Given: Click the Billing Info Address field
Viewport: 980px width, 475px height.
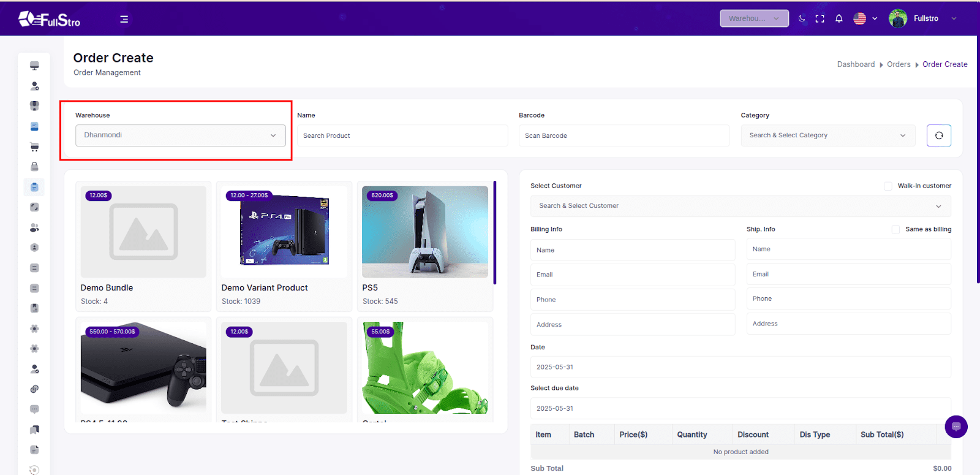Looking at the screenshot, I should pyautogui.click(x=633, y=325).
